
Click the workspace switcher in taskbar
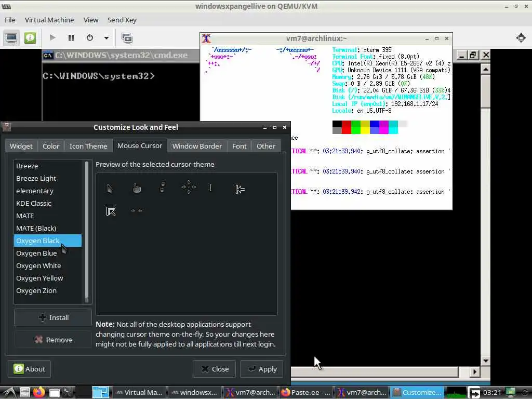tap(100, 393)
